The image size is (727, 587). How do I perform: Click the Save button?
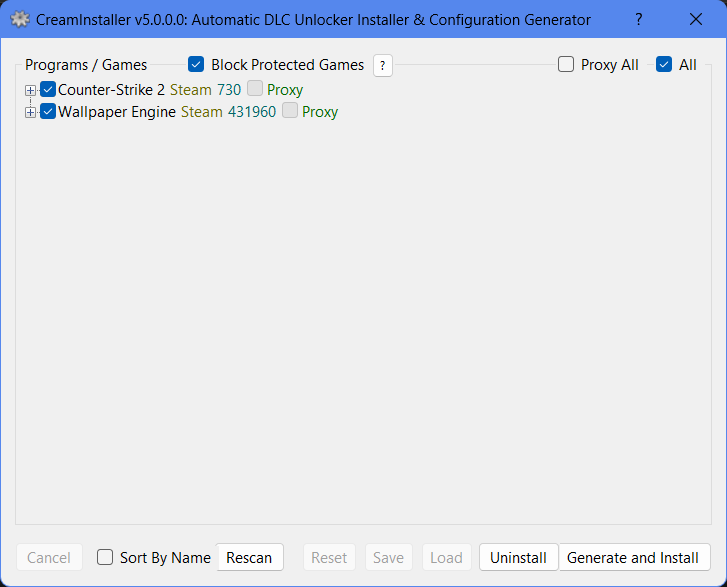389,557
